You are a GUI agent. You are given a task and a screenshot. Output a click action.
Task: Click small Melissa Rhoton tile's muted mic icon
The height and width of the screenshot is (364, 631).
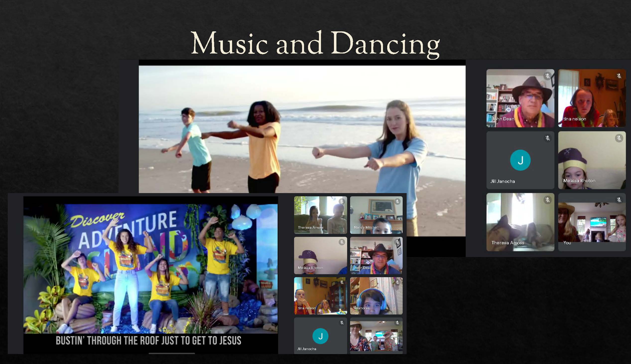[x=342, y=242]
